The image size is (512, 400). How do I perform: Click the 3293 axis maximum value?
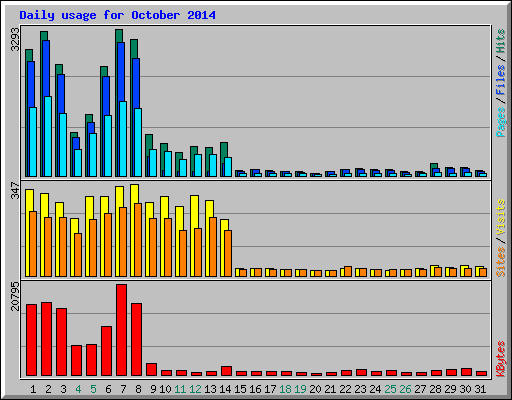(x=15, y=39)
